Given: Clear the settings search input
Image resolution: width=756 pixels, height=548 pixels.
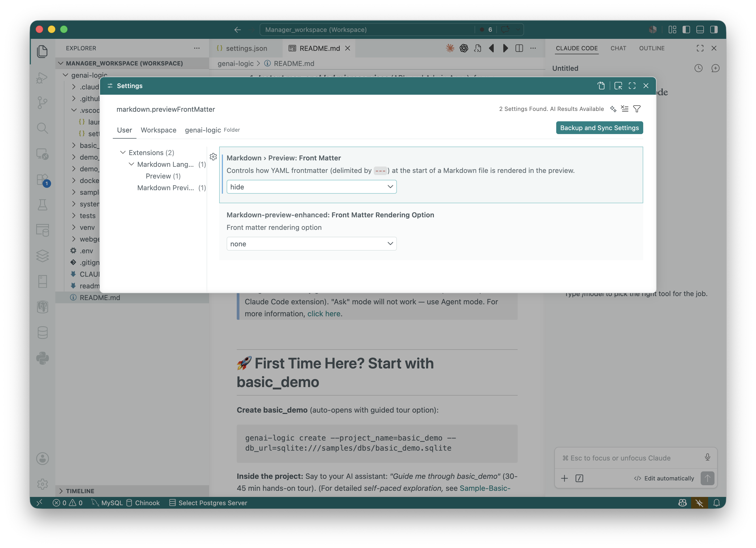Looking at the screenshot, I should (625, 109).
